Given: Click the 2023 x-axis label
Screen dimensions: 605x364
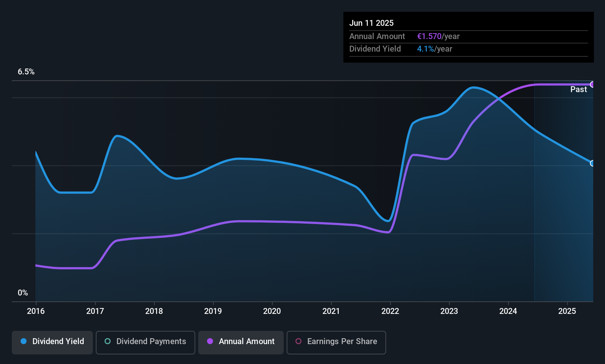Looking at the screenshot, I should [x=449, y=311].
